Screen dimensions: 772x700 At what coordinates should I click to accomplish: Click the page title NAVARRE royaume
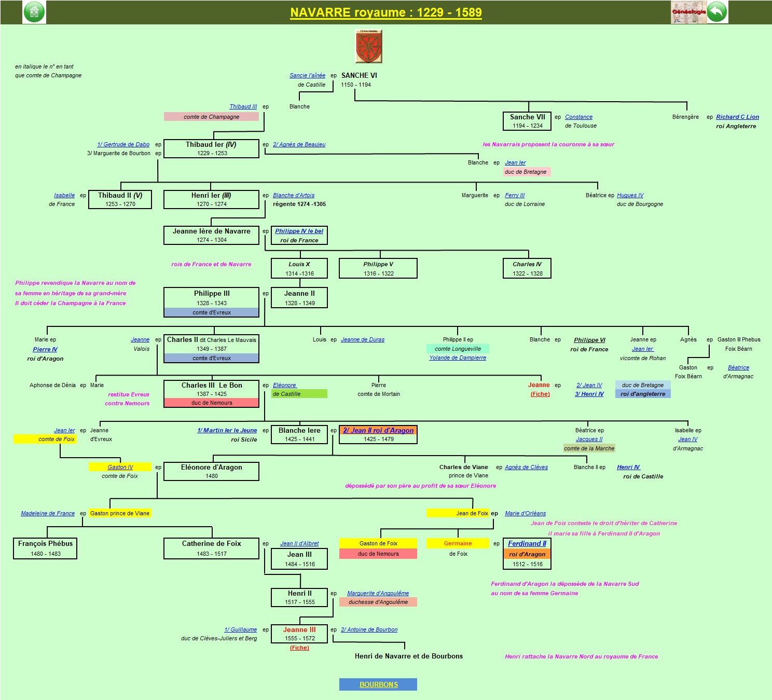(386, 12)
